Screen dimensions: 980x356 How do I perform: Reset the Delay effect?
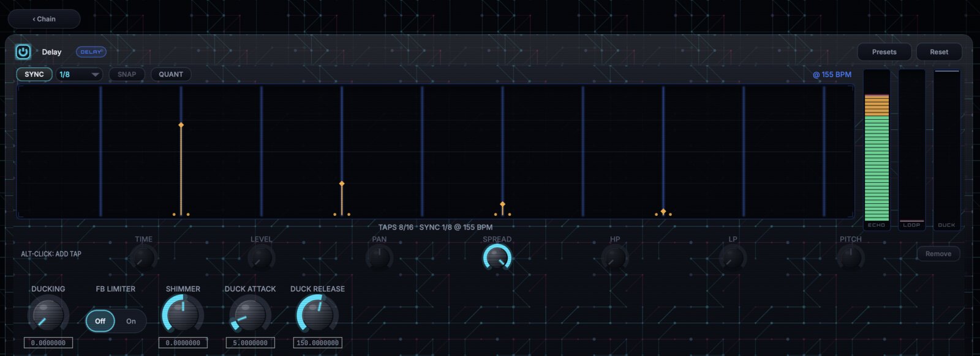[939, 52]
